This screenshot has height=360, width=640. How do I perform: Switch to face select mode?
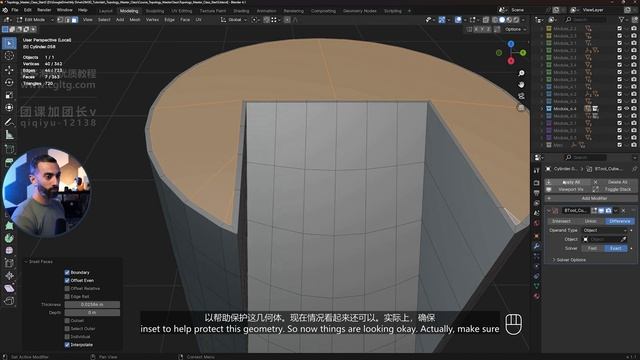point(74,20)
